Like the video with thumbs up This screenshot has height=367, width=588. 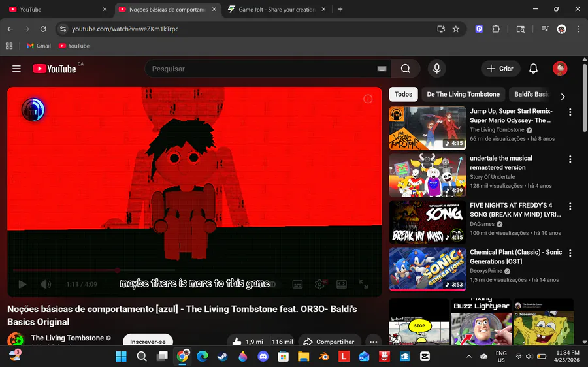click(248, 342)
